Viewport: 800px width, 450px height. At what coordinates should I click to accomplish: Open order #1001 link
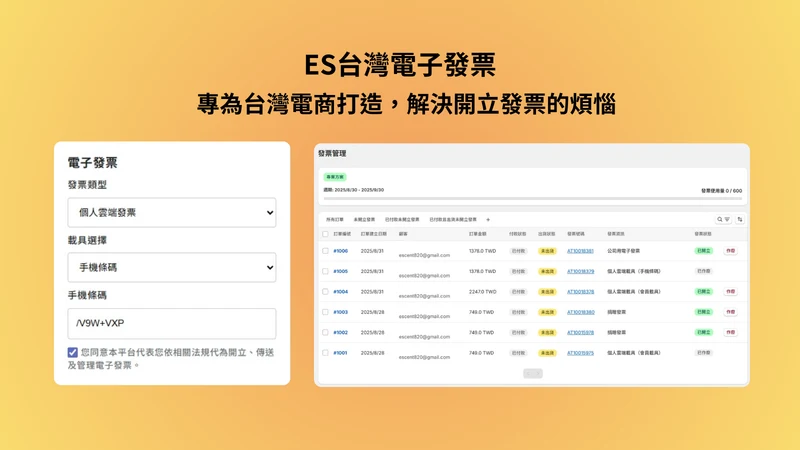(x=340, y=353)
